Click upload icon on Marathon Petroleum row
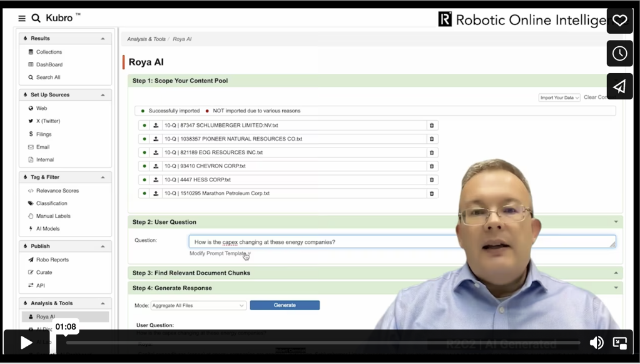Viewport: 640px width, 364px height. pos(156,193)
